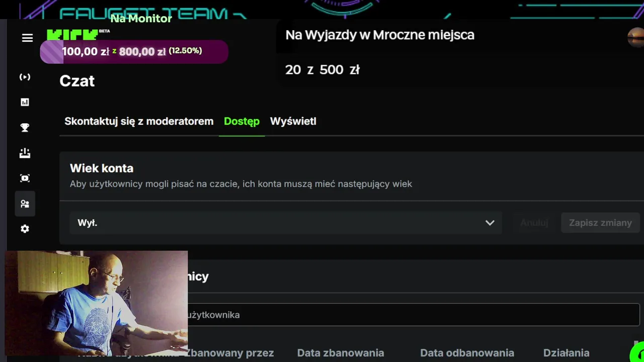Click the Działania column header
Viewport: 644px width, 362px height.
point(566,353)
